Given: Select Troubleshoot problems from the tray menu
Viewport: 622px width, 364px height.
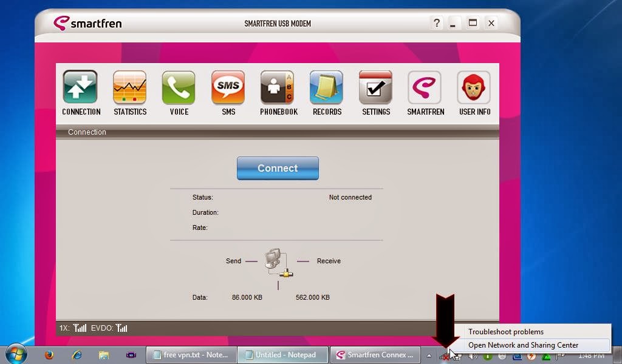Looking at the screenshot, I should click(506, 332).
